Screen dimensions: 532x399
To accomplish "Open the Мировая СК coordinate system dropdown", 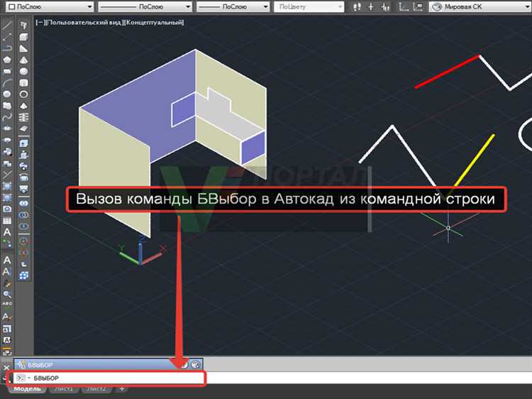I will 480,6.
